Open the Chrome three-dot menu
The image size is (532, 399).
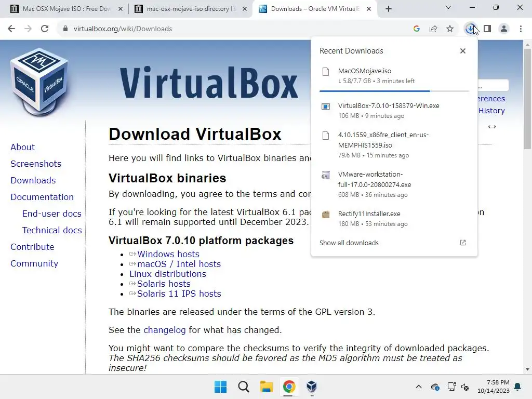click(521, 29)
